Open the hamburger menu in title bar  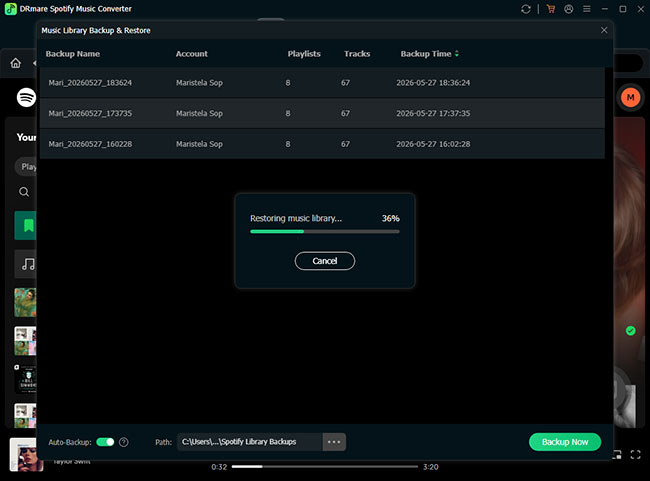click(587, 9)
